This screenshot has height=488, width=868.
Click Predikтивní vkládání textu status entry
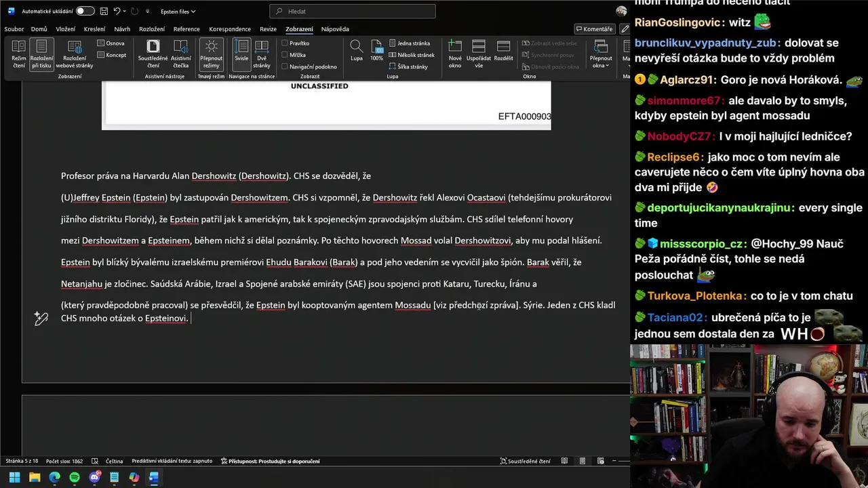pyautogui.click(x=172, y=461)
